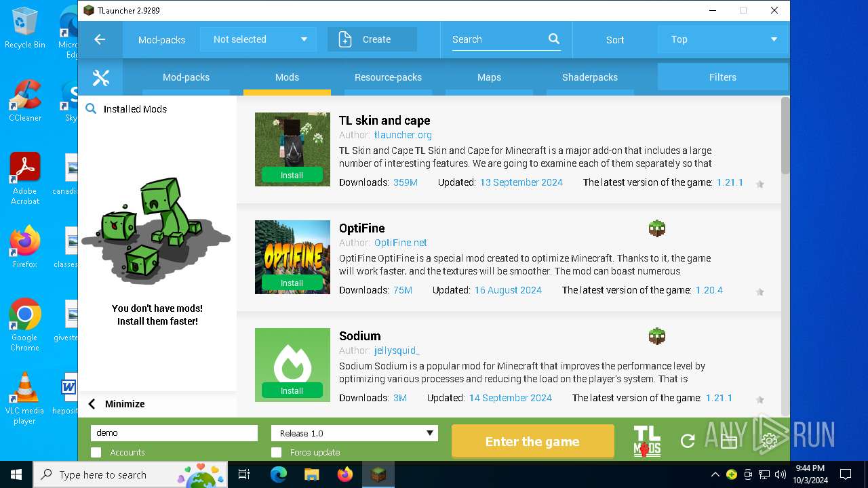The width and height of the screenshot is (868, 488).
Task: Click the grass block icon next to Sodium
Action: click(x=657, y=336)
